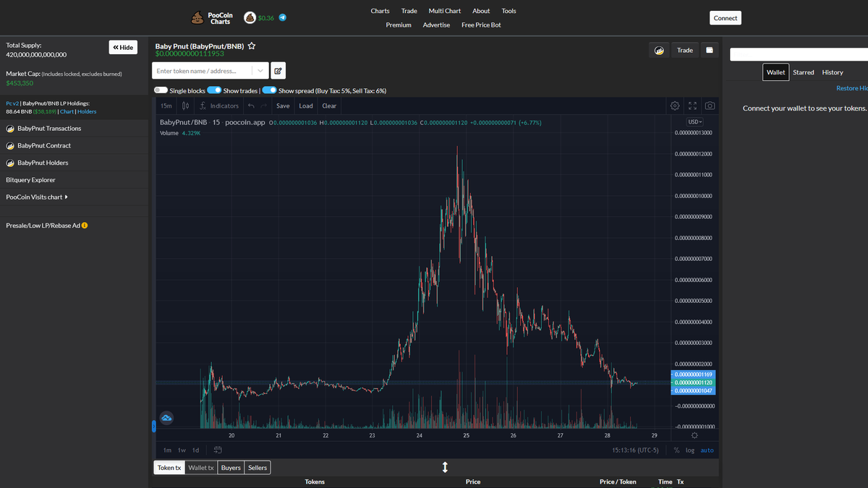Open the Bitquery Explorer link
This screenshot has height=488, width=868.
click(x=30, y=180)
